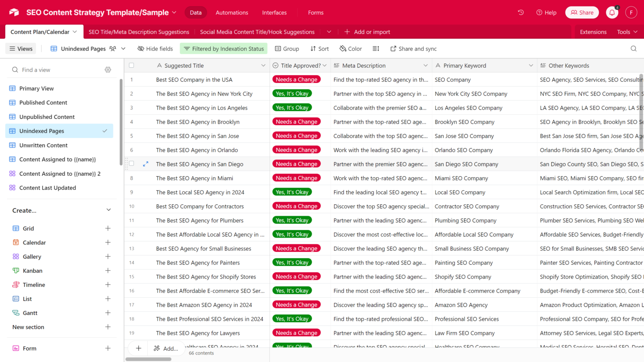The image size is (644, 362).
Task: Open the base history clock icon
Action: click(521, 12)
